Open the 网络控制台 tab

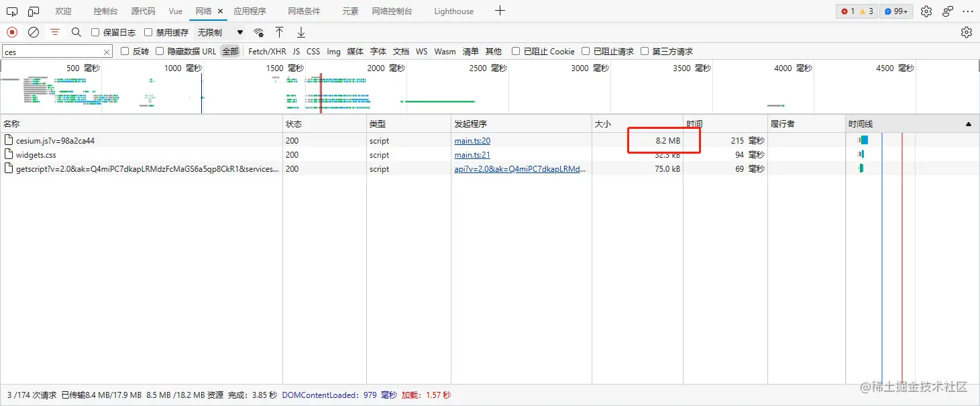(392, 11)
